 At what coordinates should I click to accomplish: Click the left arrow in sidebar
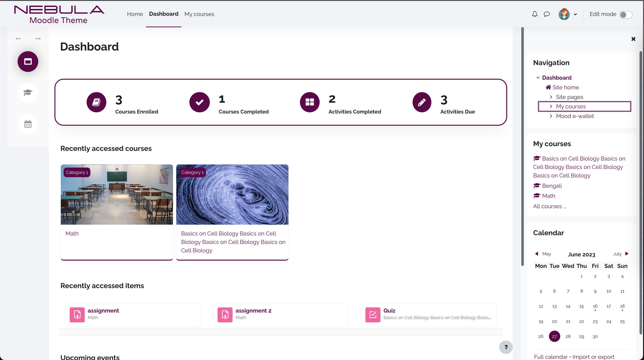[x=18, y=39]
